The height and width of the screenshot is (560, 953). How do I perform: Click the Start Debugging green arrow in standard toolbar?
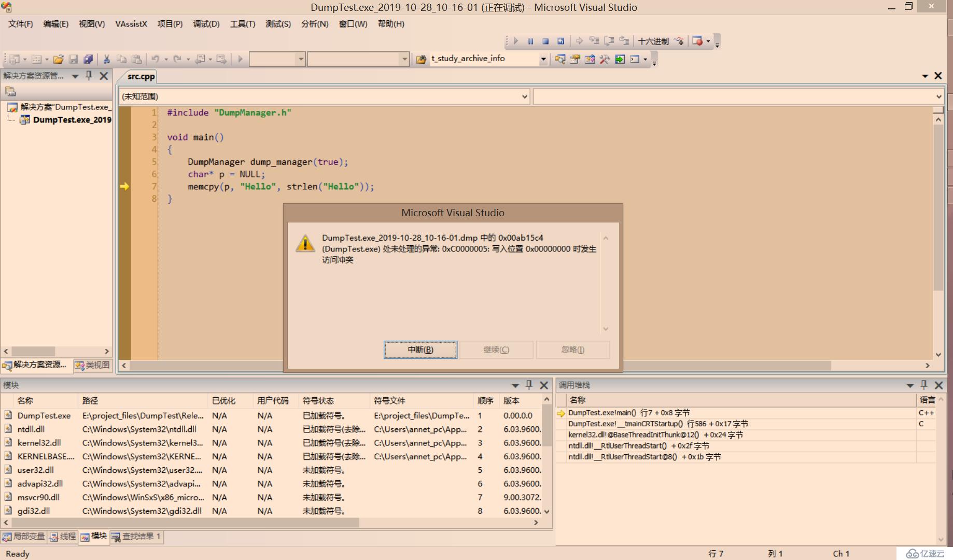(x=240, y=59)
